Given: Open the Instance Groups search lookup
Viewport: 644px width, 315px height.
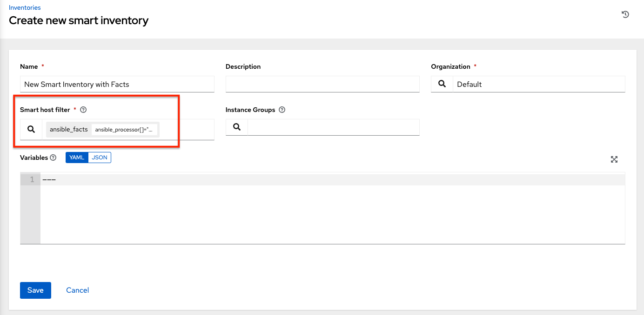Looking at the screenshot, I should [237, 127].
